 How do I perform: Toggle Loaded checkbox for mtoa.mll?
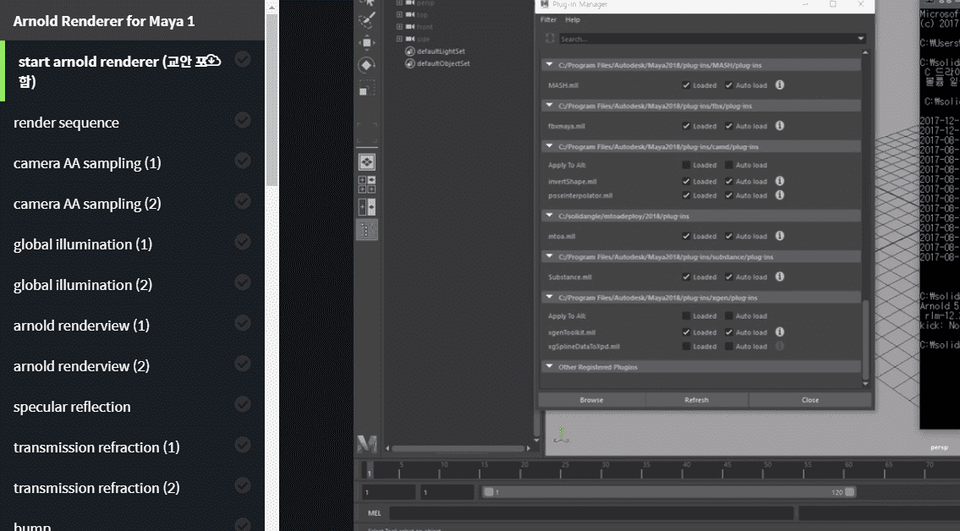[x=686, y=236]
